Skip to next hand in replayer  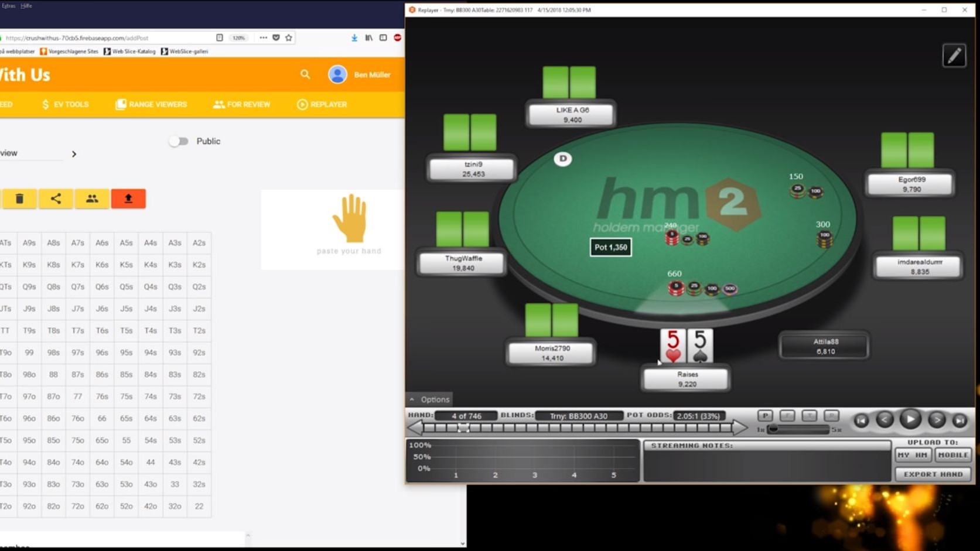point(959,420)
